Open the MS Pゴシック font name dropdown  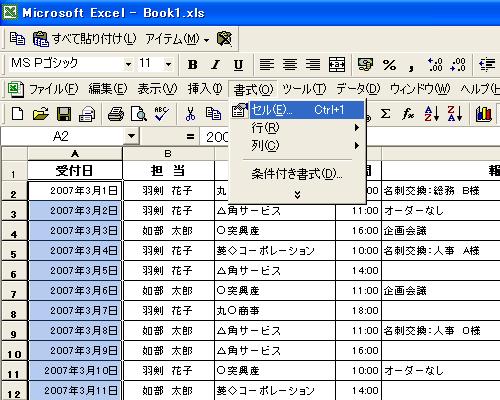(128, 64)
